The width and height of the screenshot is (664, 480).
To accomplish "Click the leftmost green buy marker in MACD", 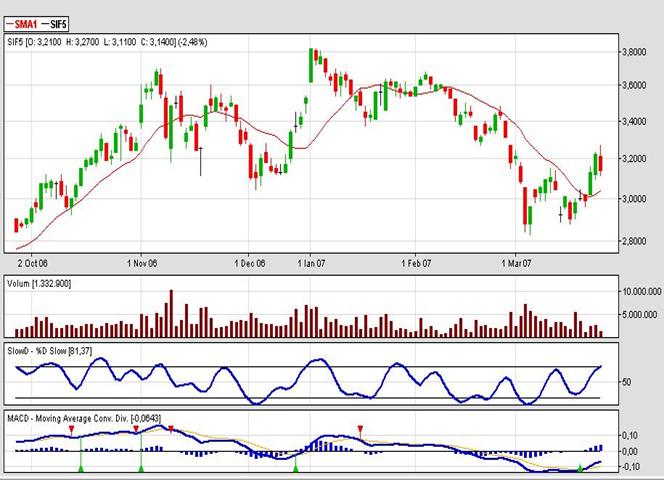I will (x=80, y=467).
